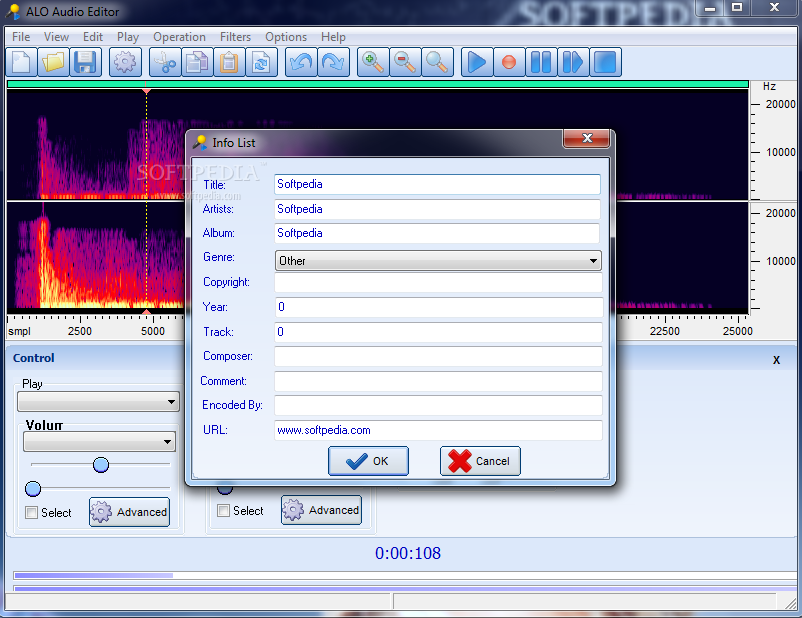Viewport: 802px width, 618px height.
Task: Copy selection with the toolbar copy icon
Action: coord(197,62)
